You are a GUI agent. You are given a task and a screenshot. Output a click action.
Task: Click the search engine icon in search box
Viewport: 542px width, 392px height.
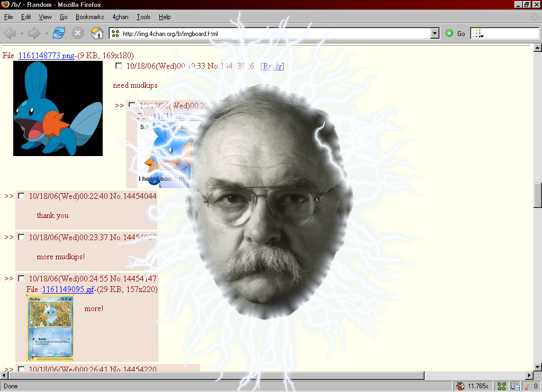point(478,33)
